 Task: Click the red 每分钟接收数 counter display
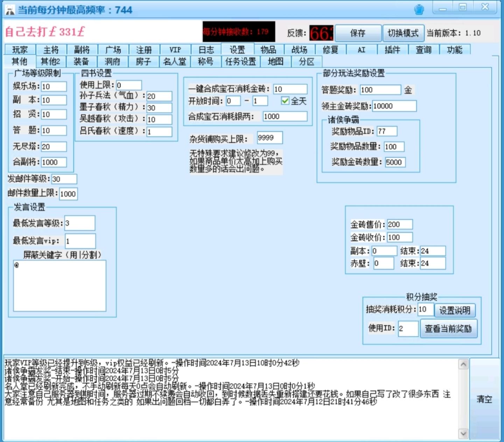239,32
